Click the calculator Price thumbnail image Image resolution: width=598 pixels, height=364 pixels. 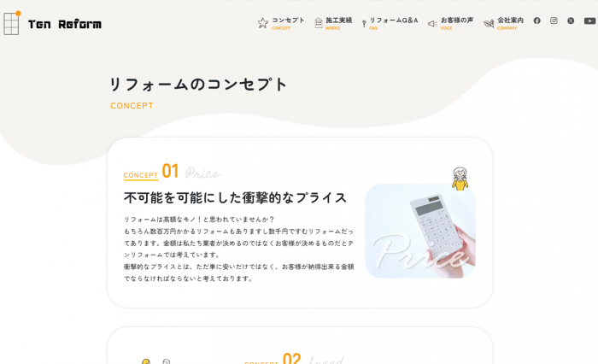coord(420,231)
